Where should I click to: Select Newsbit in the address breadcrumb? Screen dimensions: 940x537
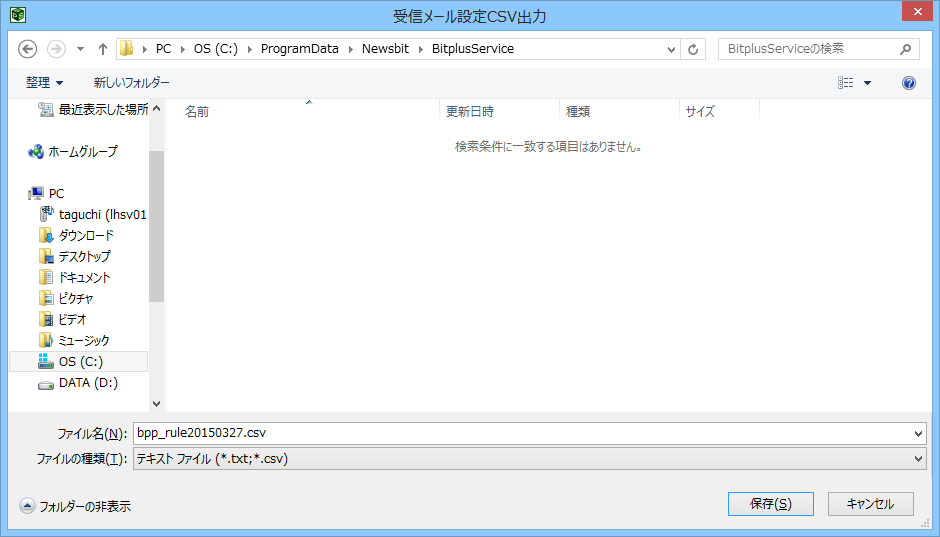[x=385, y=49]
